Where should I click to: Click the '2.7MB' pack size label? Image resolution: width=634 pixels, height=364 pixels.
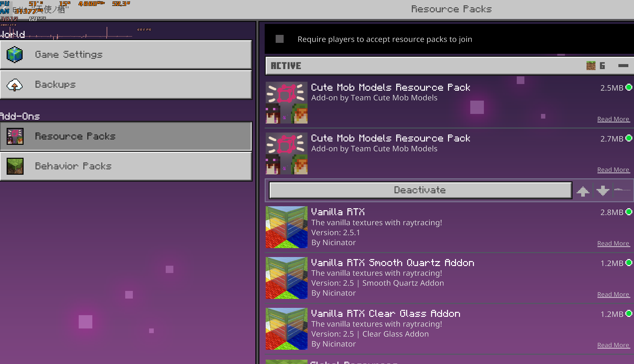point(612,139)
